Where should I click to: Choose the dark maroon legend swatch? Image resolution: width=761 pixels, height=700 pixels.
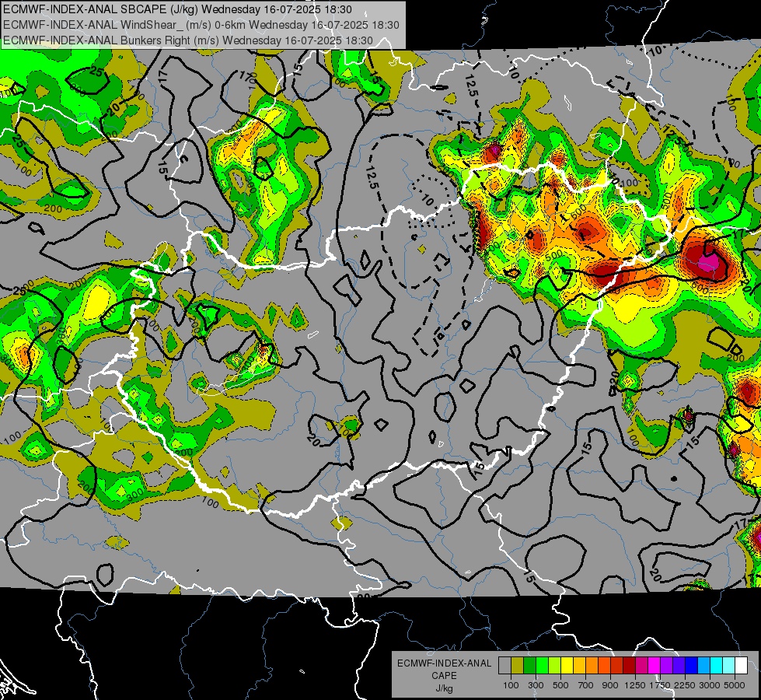point(630,666)
